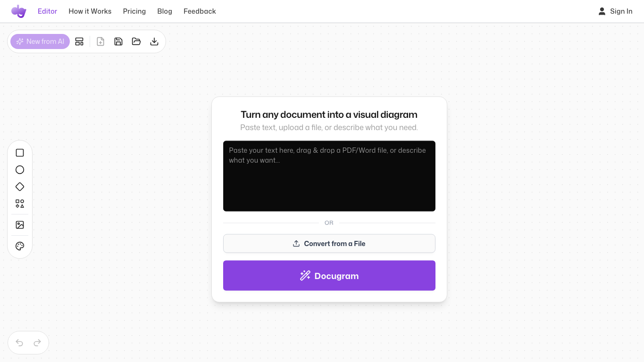
Task: Click the user profile icon beside Sign In
Action: point(602,11)
